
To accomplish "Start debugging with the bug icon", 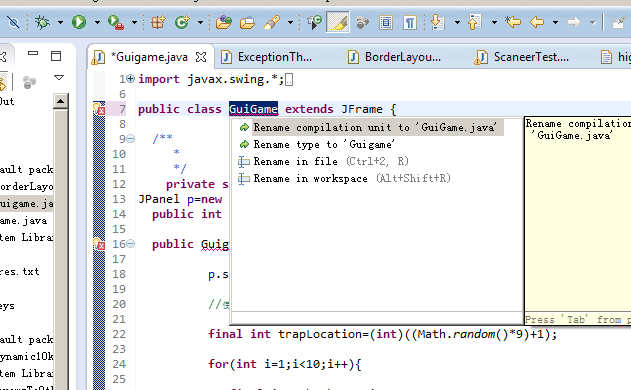I will (x=42, y=22).
